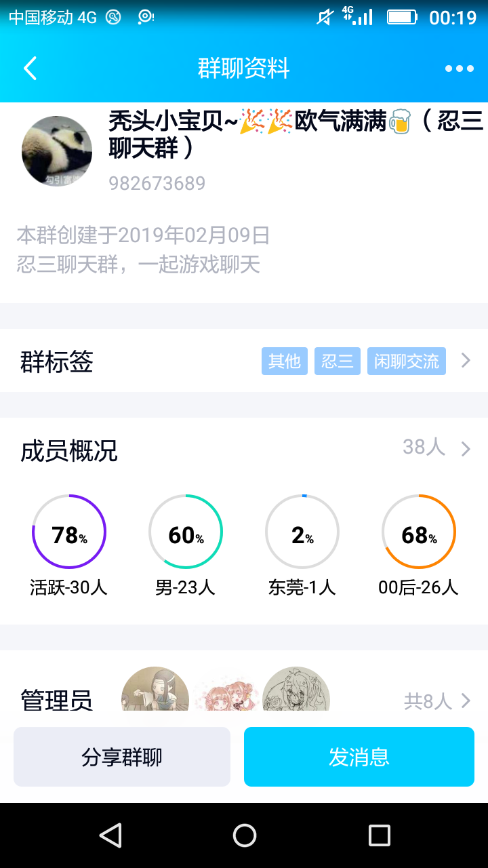Tap the 78% active members ring
Image resolution: width=488 pixels, height=868 pixels.
click(69, 532)
